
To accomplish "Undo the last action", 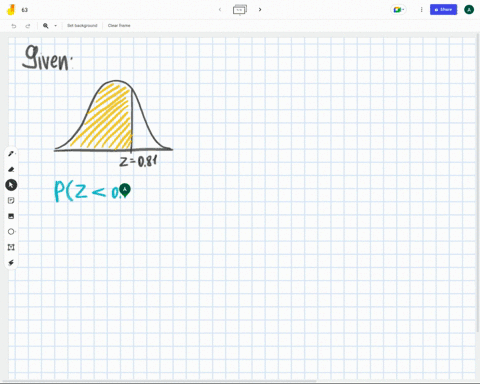I will click(x=14, y=26).
